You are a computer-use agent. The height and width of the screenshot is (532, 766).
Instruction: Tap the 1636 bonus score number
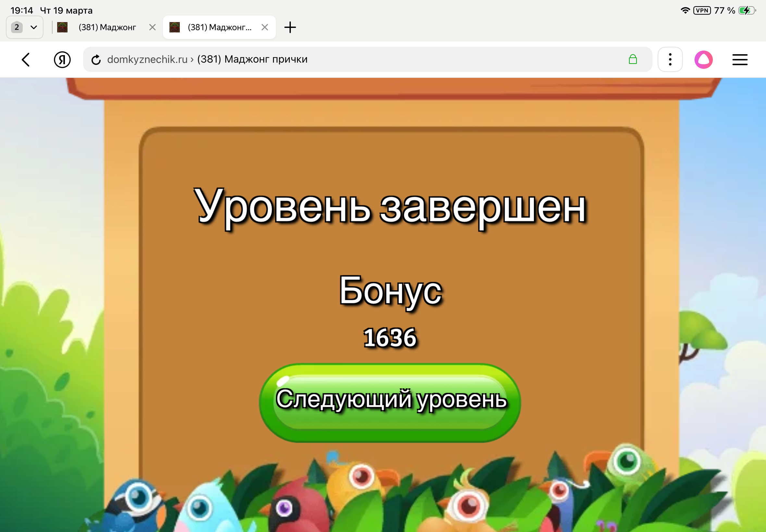[x=390, y=338]
